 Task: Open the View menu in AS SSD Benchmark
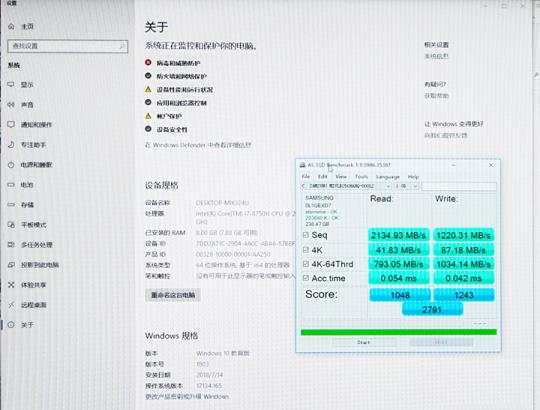click(341, 177)
